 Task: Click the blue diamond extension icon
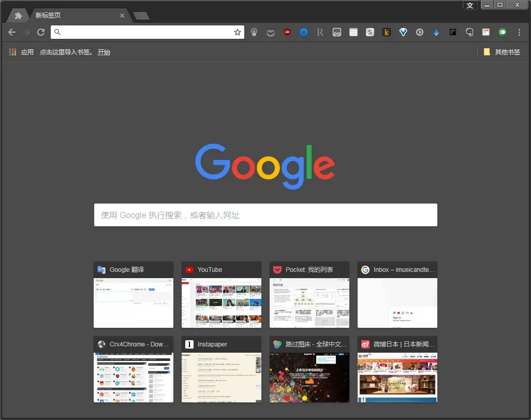click(x=403, y=32)
